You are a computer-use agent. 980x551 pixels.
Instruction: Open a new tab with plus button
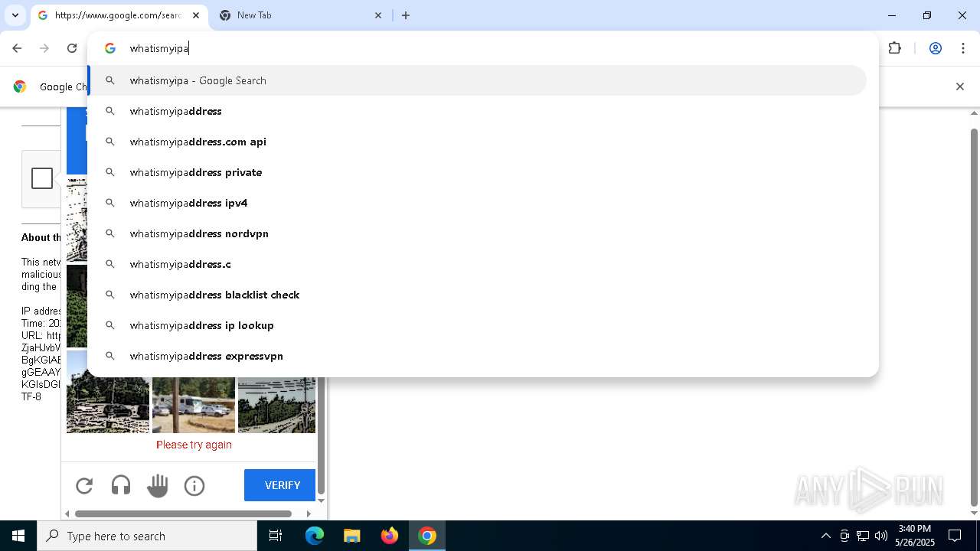406,15
